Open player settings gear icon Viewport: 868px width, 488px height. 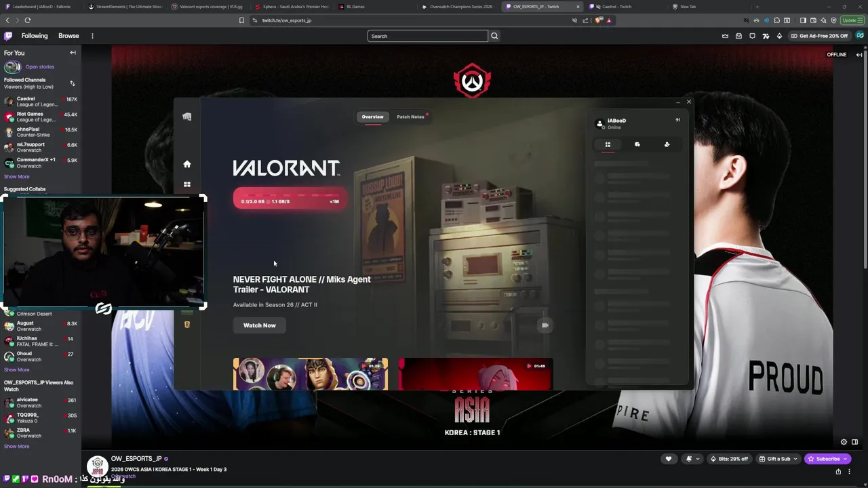(844, 442)
